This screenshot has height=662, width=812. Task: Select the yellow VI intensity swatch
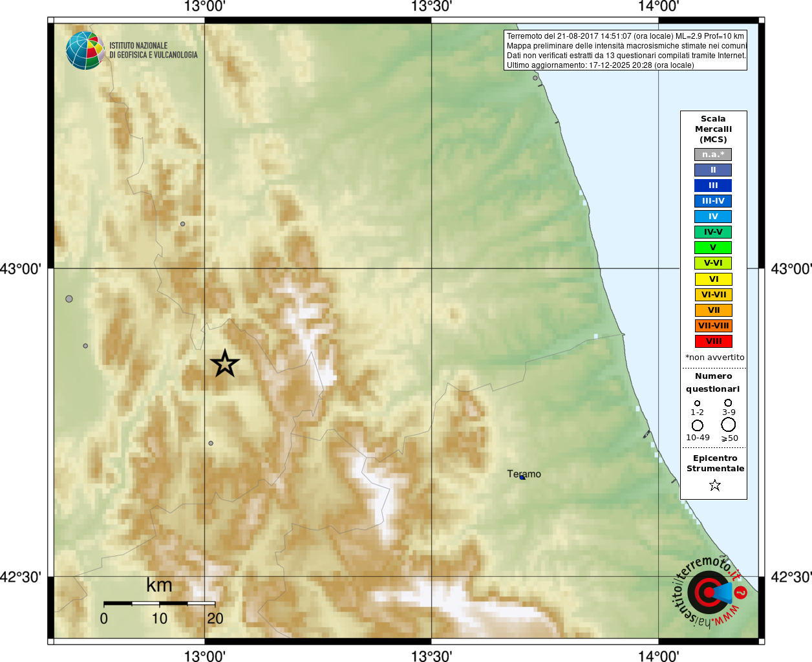click(713, 279)
